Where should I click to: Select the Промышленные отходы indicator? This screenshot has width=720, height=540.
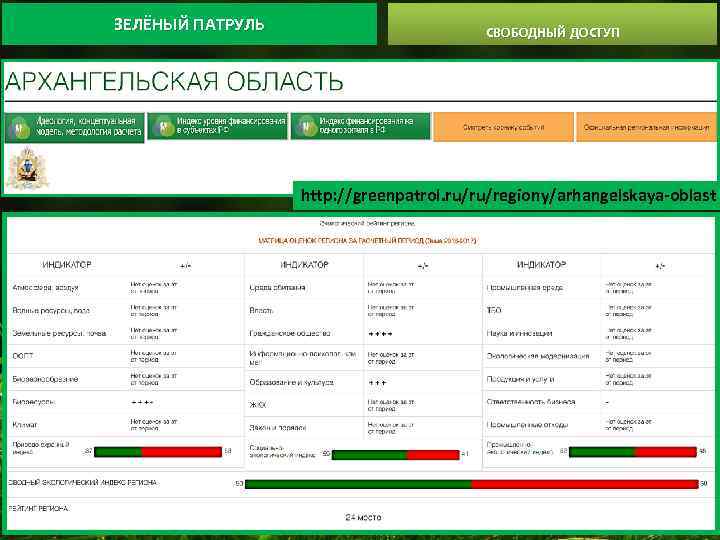527,425
